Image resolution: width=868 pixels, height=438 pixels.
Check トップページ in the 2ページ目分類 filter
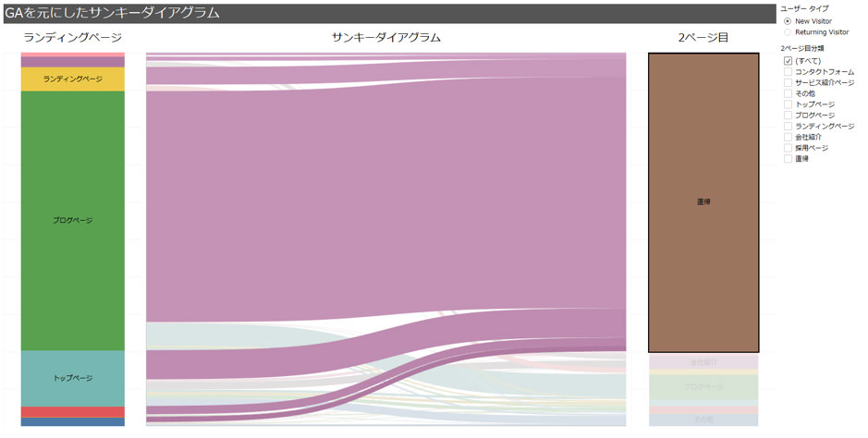[x=788, y=104]
